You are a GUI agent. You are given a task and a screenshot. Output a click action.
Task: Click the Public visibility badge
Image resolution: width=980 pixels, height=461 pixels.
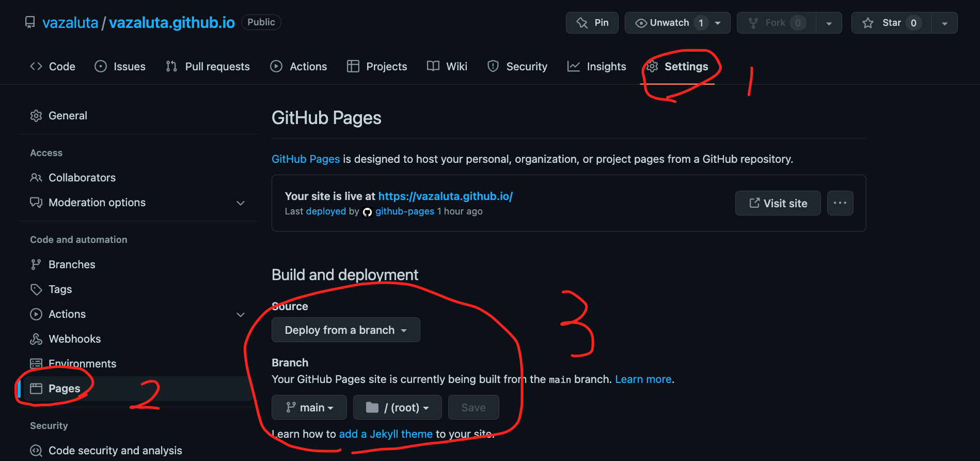[261, 22]
